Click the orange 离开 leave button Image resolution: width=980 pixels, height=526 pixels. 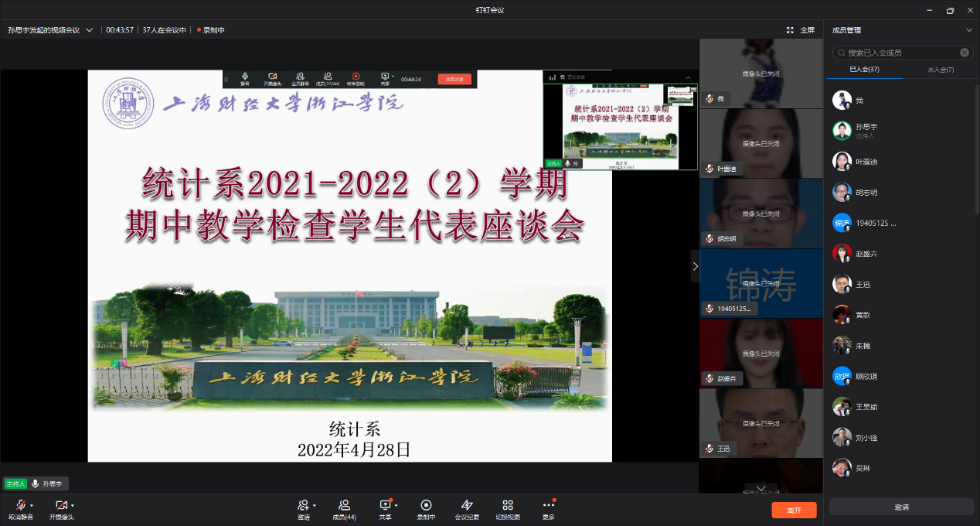coord(793,511)
